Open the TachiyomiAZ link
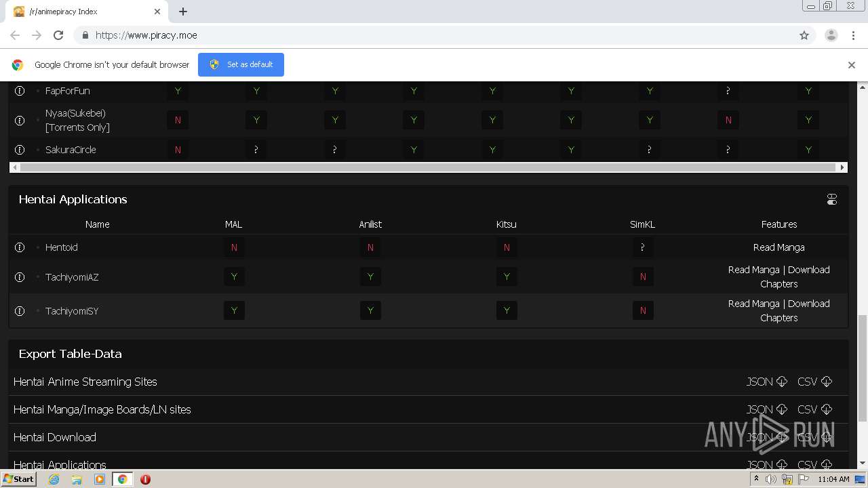This screenshot has width=868, height=488. click(x=72, y=277)
